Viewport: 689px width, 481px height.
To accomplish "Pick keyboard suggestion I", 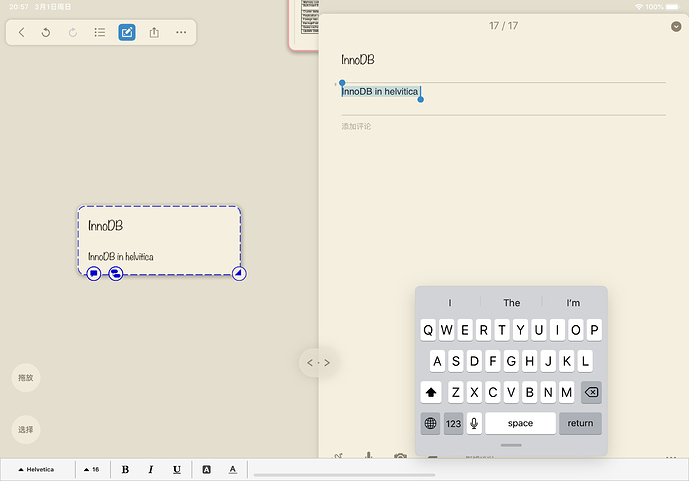I will tap(450, 303).
